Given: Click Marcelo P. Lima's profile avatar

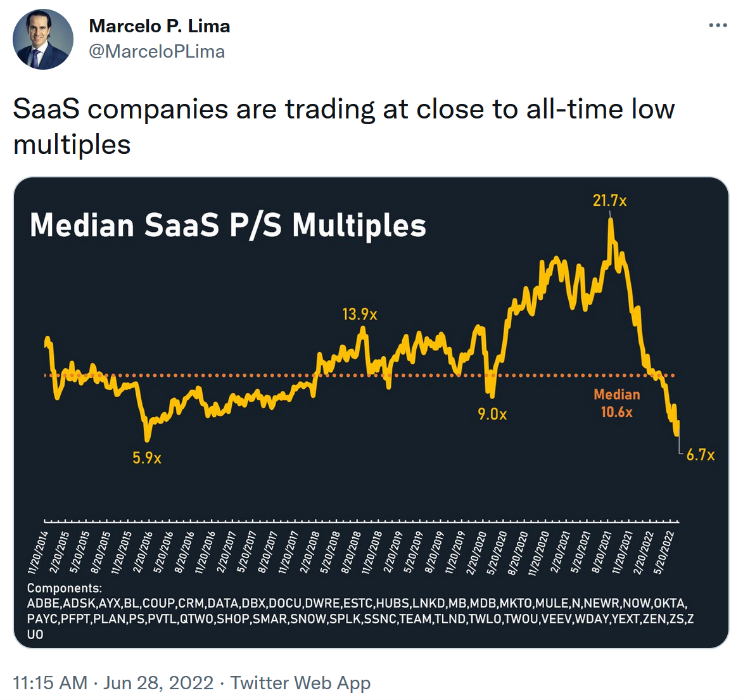Looking at the screenshot, I should pyautogui.click(x=43, y=40).
